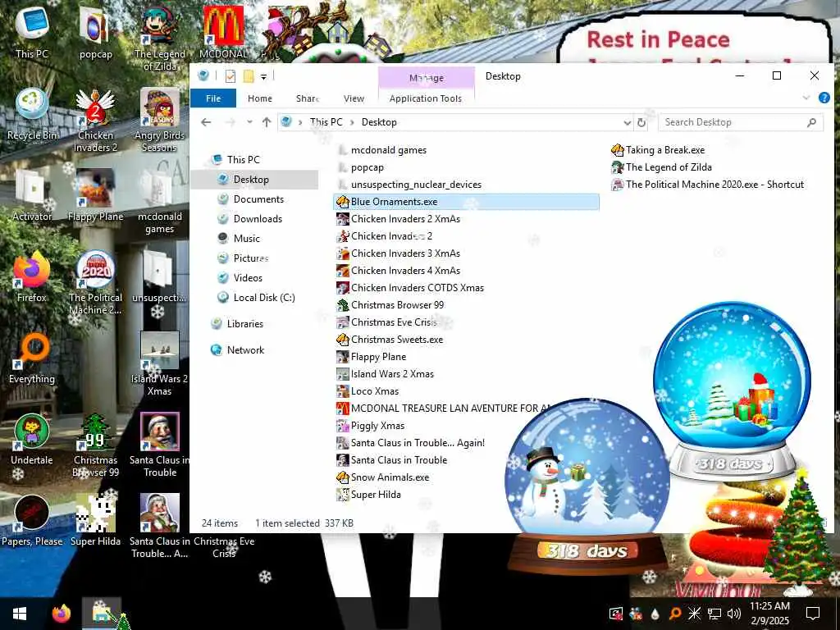This screenshot has height=630, width=840.
Task: Open the File menu tab
Action: 213,98
